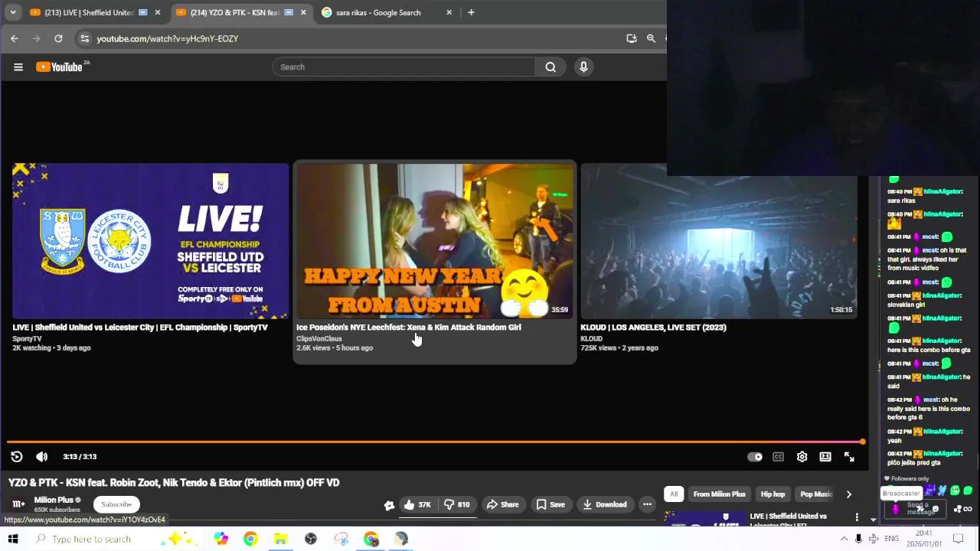Click the search magnifier button
The height and width of the screenshot is (551, 980).
pyautogui.click(x=550, y=67)
